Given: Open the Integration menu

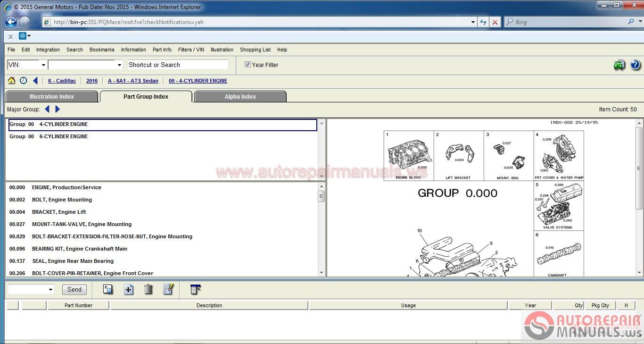Looking at the screenshot, I should (48, 50).
